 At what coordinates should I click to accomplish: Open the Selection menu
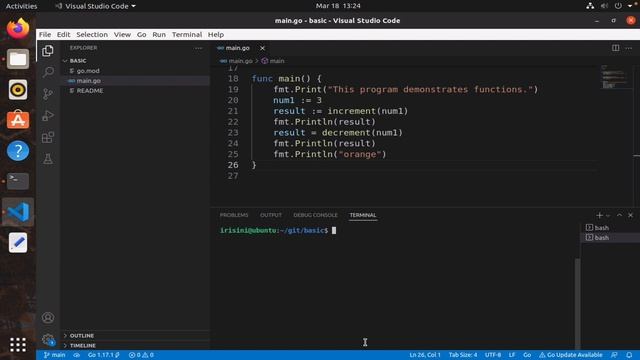pyautogui.click(x=92, y=35)
